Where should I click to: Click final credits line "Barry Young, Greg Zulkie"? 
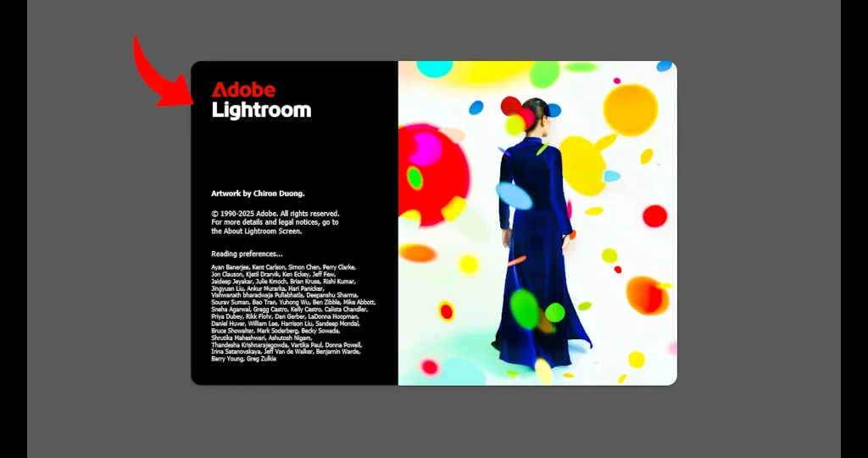(x=243, y=359)
